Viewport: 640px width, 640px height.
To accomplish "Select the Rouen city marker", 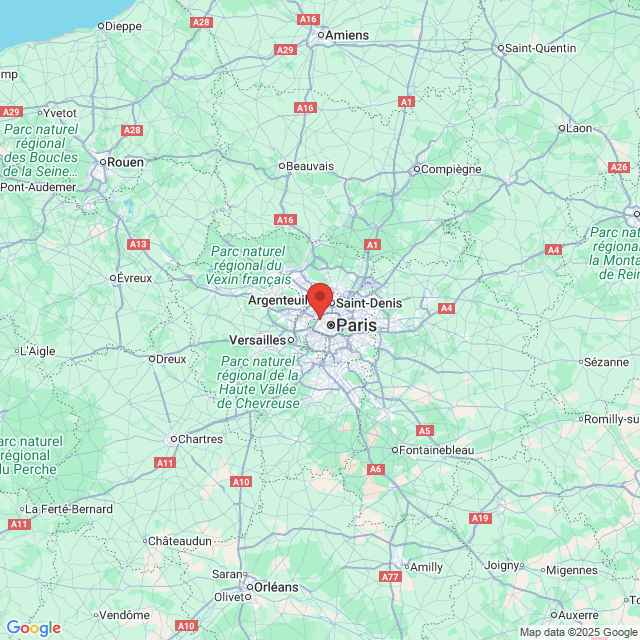I will pyautogui.click(x=103, y=162).
